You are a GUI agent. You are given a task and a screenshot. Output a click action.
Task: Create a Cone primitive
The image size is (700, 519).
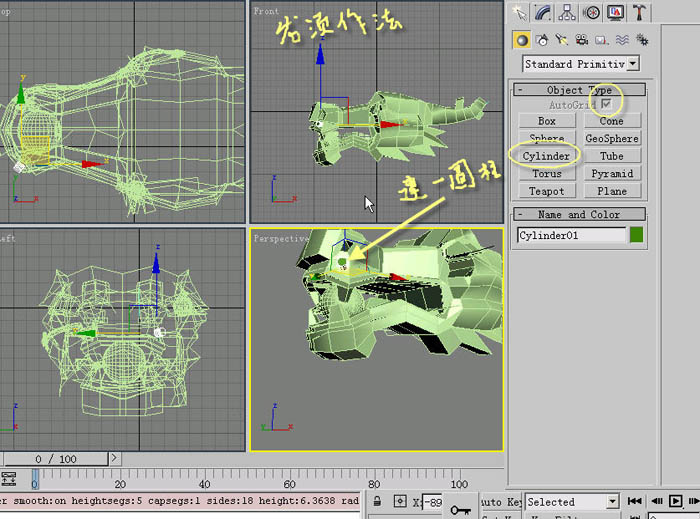click(x=612, y=121)
